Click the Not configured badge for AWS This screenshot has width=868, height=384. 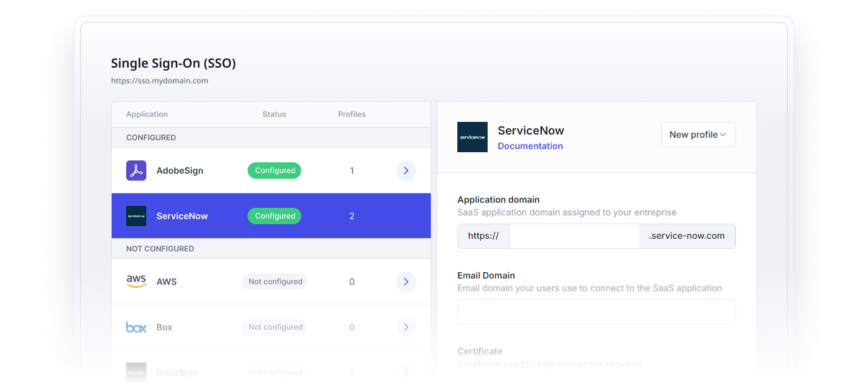(x=274, y=281)
